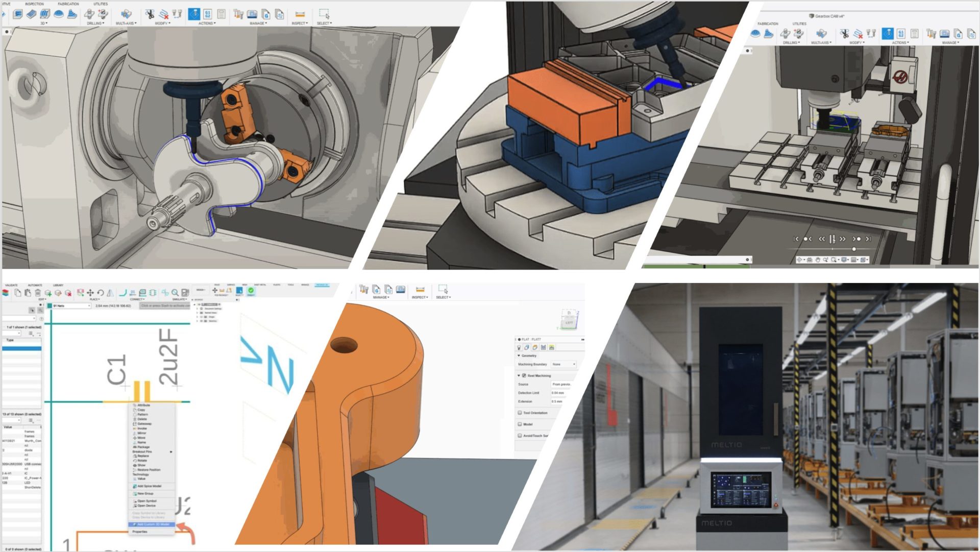980x552 pixels.
Task: Open the Machining Boundary dropdown set to None
Action: coord(563,364)
